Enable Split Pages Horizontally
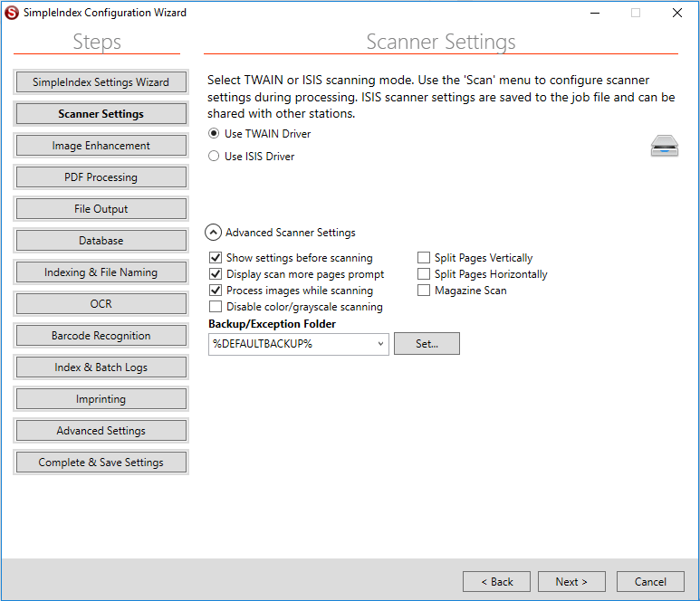This screenshot has height=601, width=700. pos(424,274)
